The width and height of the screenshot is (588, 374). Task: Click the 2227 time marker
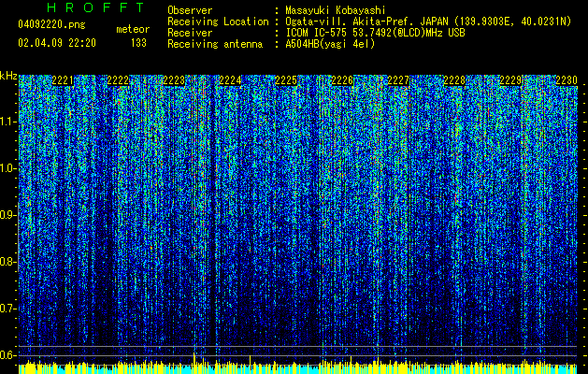[398, 80]
